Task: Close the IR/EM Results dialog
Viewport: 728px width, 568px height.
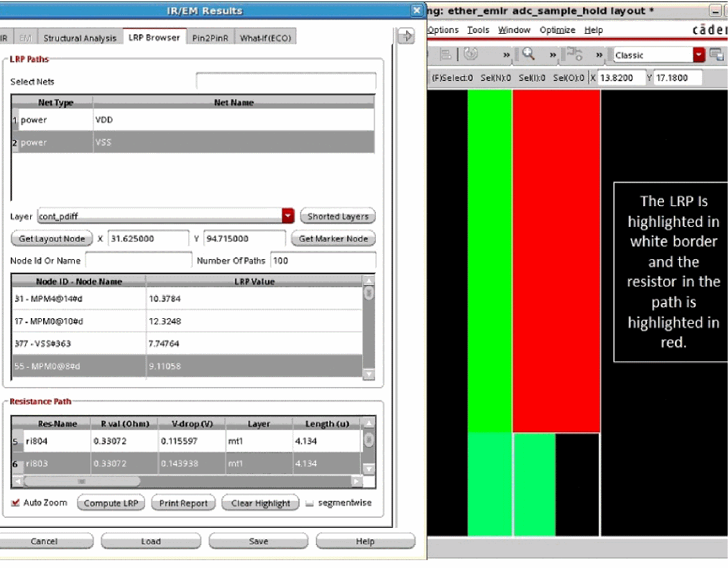Action: click(x=417, y=11)
